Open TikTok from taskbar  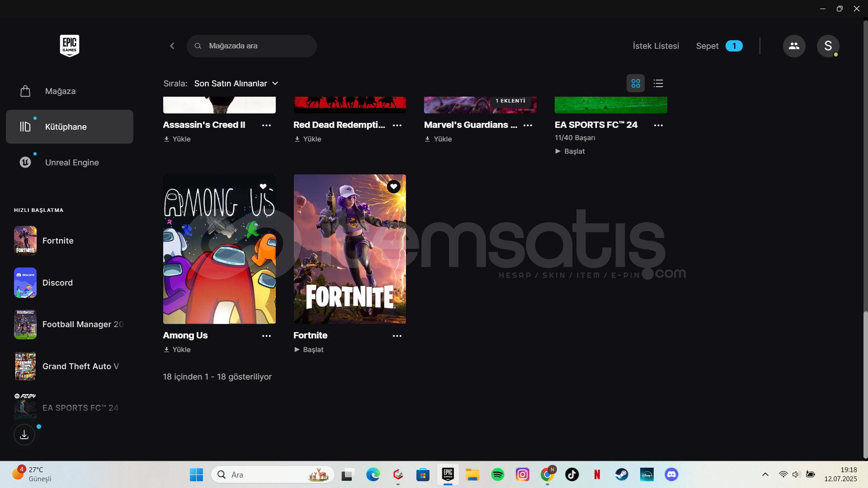pos(572,475)
